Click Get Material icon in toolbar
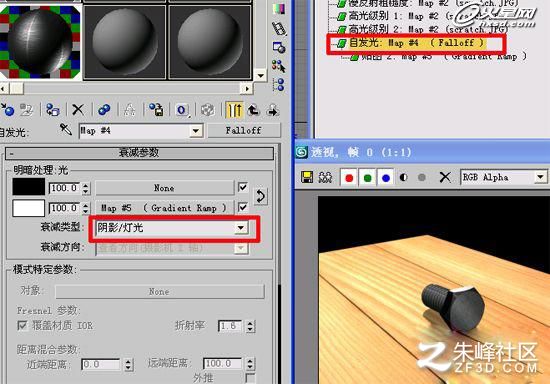The width and height of the screenshot is (550, 384). (x=7, y=110)
